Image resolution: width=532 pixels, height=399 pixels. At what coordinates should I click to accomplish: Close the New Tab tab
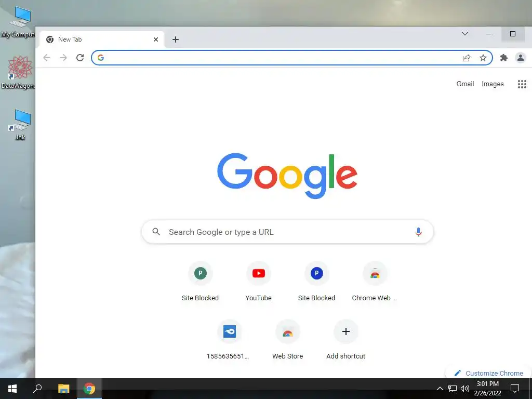tap(156, 39)
